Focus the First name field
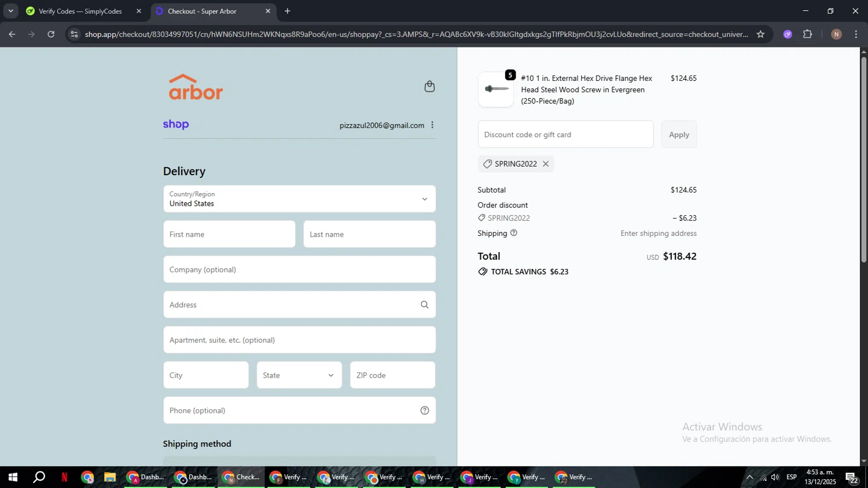 (229, 234)
